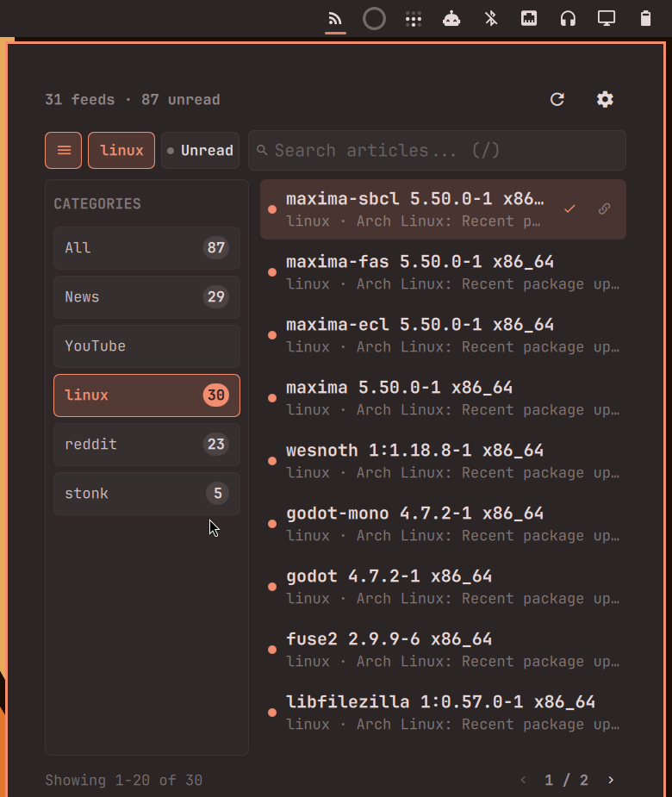Open the battery status icon
The height and width of the screenshot is (797, 672).
(645, 19)
